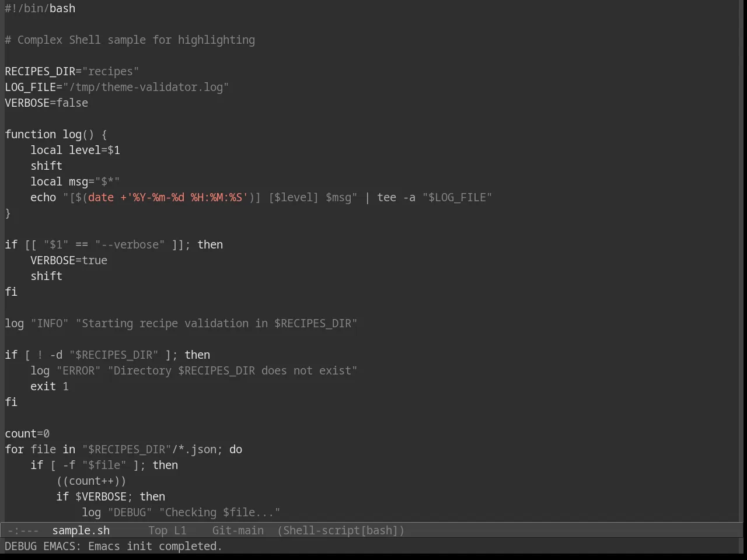Click the 'if [ -f "$file" ]; then' line
This screenshot has width=747, height=560.
(x=104, y=466)
